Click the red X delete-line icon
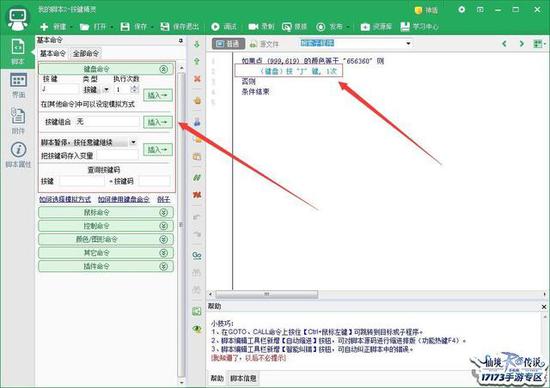The width and height of the screenshot is (550, 388). (197, 79)
